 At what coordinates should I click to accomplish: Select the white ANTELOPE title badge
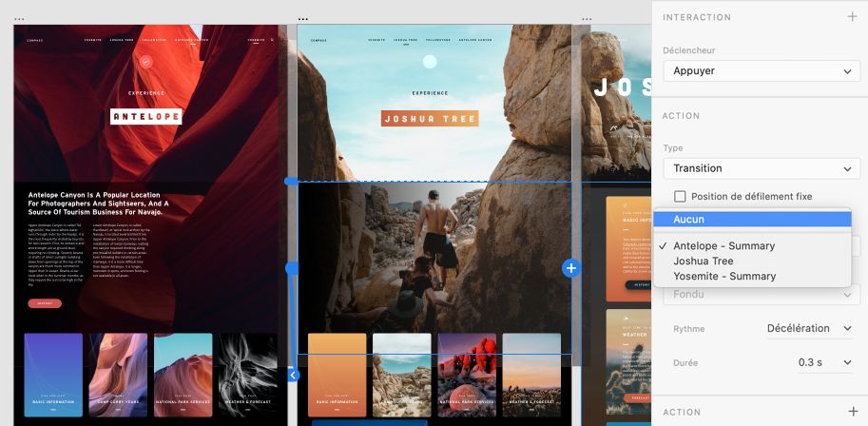146,116
